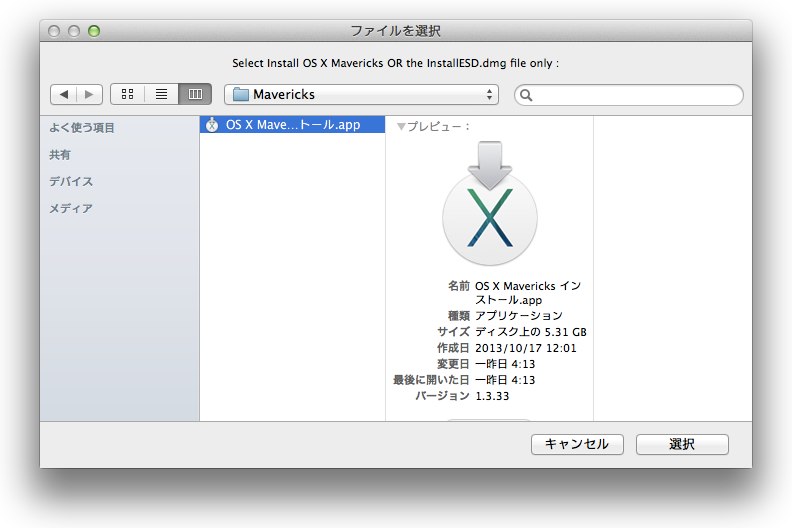Click the green zoom window button
This screenshot has width=792, height=528.
click(x=94, y=31)
